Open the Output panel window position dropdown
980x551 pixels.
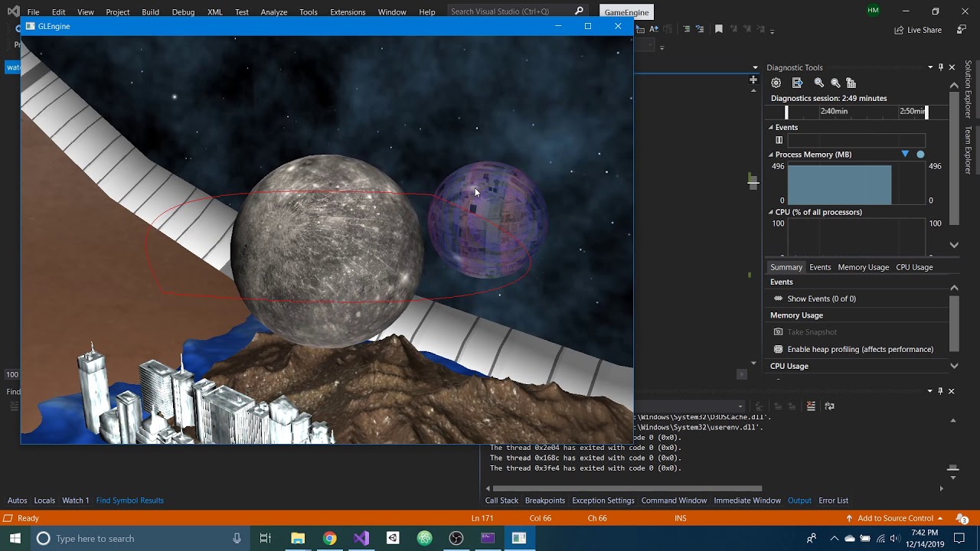point(930,391)
